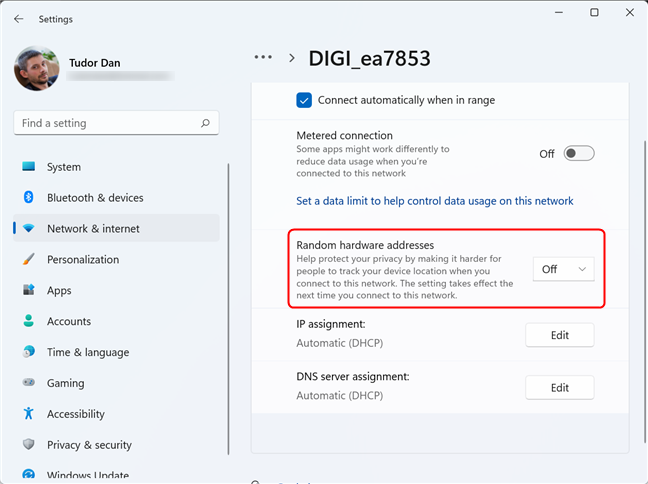Click the Windows Update icon
This screenshot has height=484, width=648.
(29, 474)
